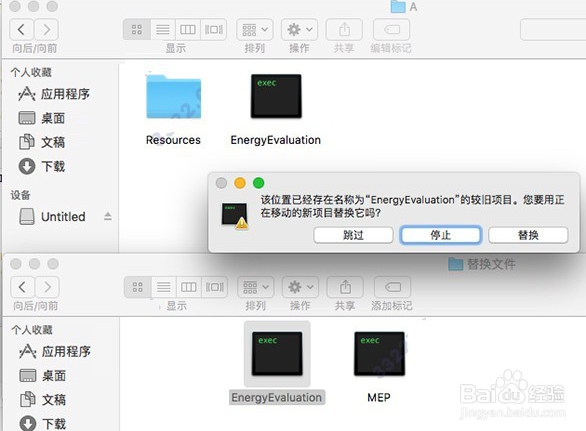Click 替换文件 folder title of bottom window
The image size is (586, 431).
pyautogui.click(x=491, y=264)
